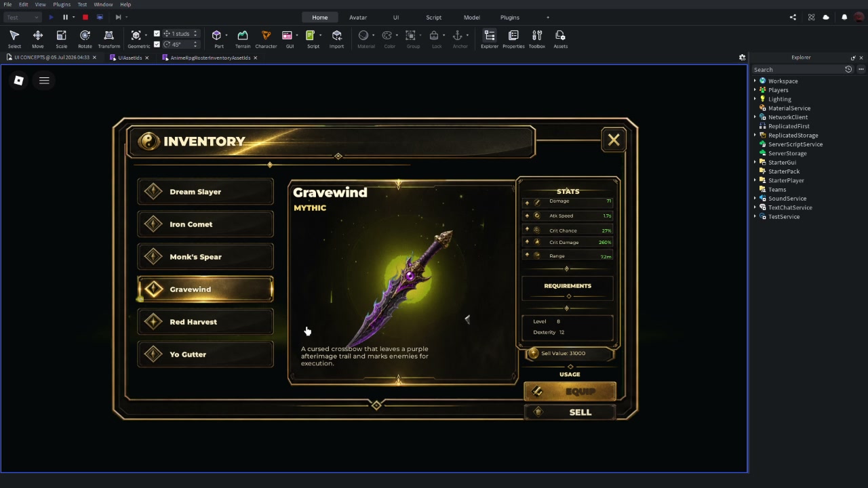Select Dream Slayer in the inventory list
This screenshot has height=488, width=868.
pyautogui.click(x=205, y=192)
